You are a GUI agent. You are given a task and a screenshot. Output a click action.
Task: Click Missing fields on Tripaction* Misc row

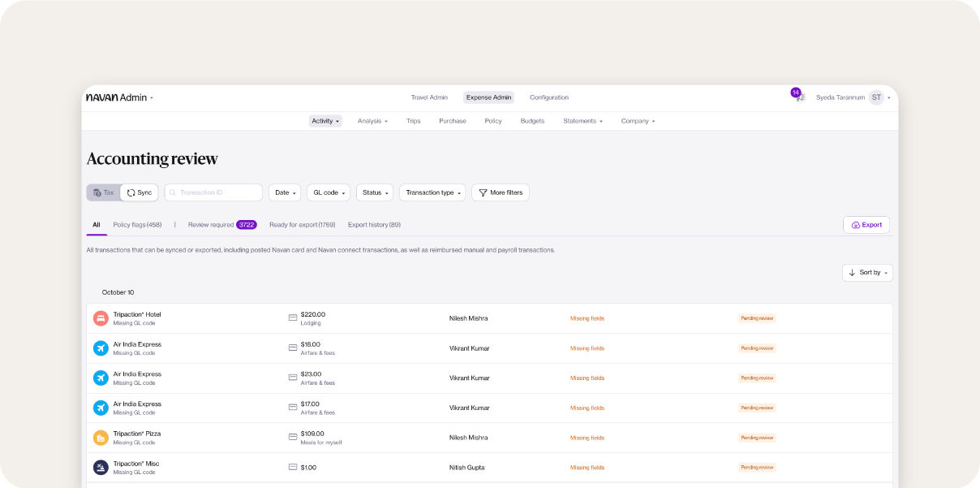587,468
